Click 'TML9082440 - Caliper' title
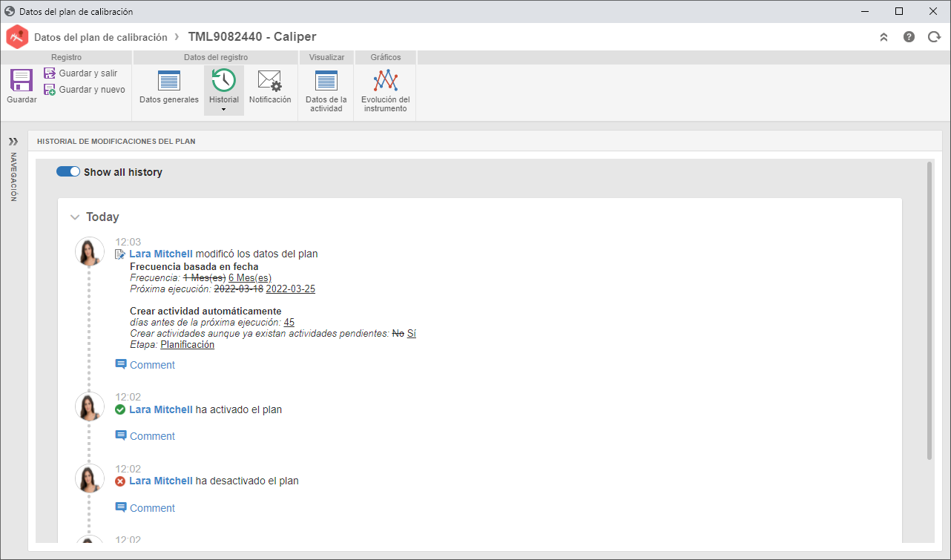This screenshot has height=560, width=951. tap(252, 37)
